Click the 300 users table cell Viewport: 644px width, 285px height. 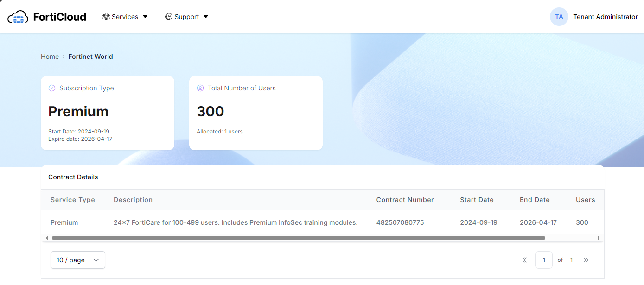coord(582,222)
